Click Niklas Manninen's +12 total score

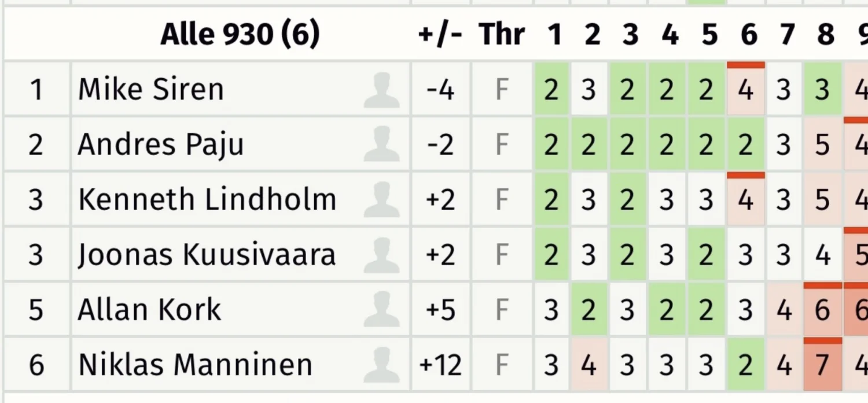440,365
